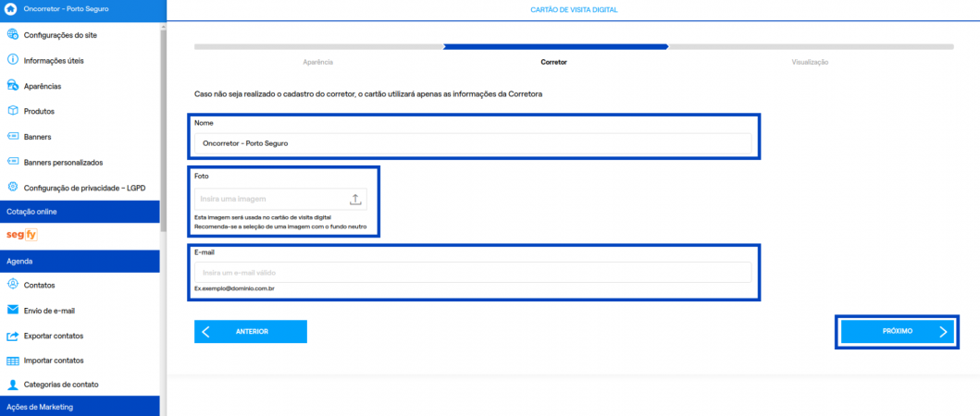This screenshot has height=416, width=980.
Task: Click the Foto image input field
Action: click(280, 200)
